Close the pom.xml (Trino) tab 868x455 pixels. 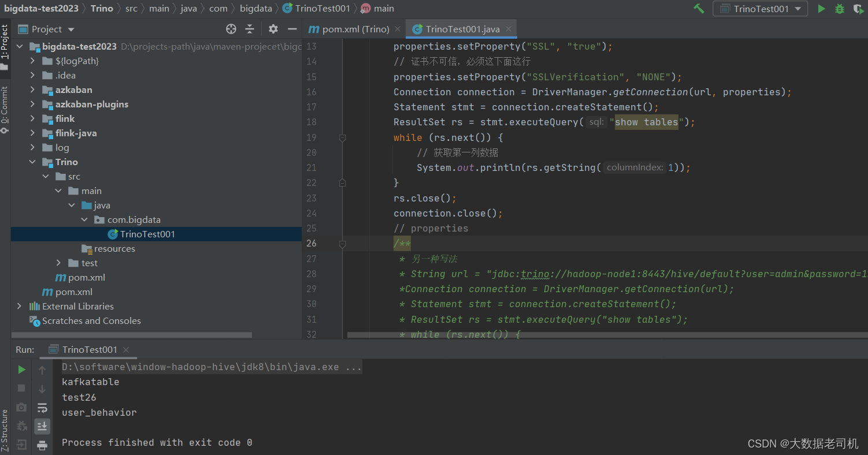[x=398, y=29]
